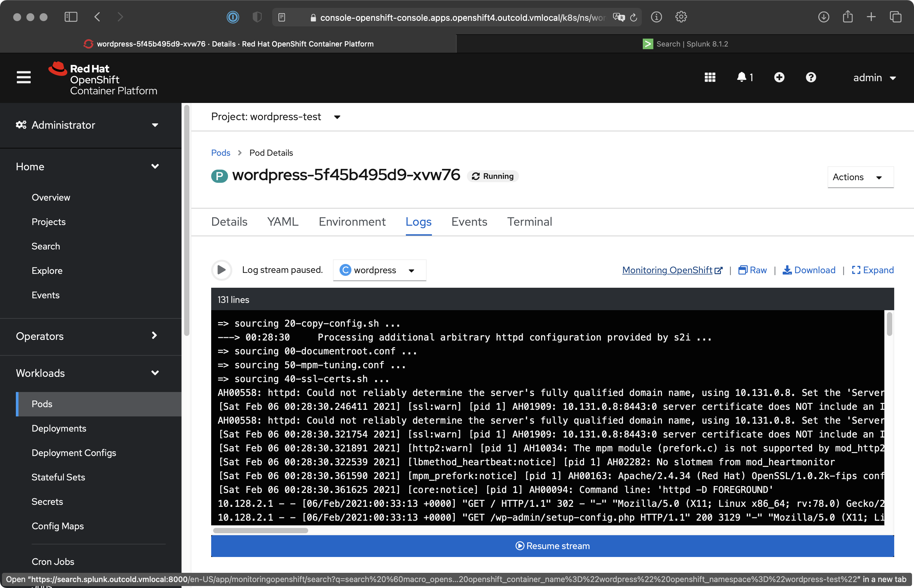Show Safari downloads icon
914x588 pixels.
[x=824, y=17]
